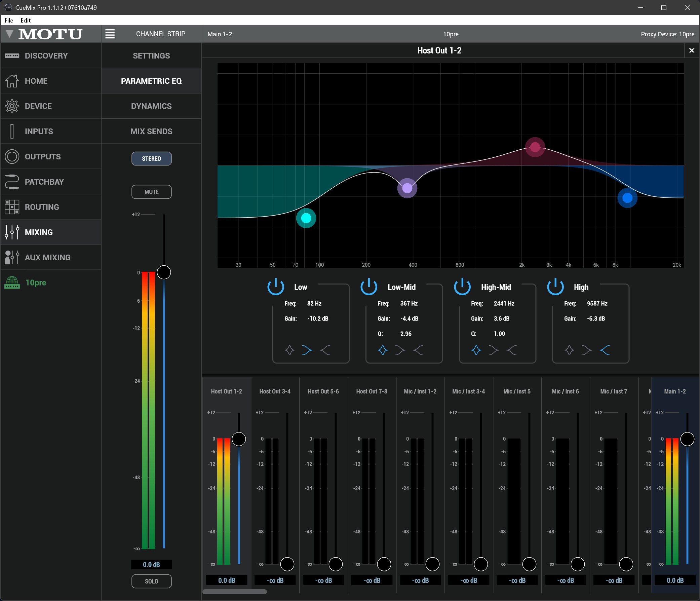Toggle the STEREO button

[151, 158]
